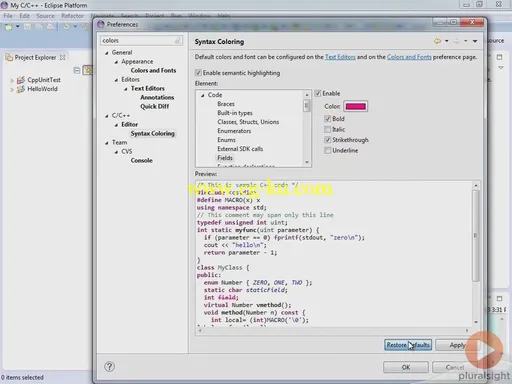The height and width of the screenshot is (384, 512).
Task: Click the Preview horizontal scrollbar
Action: coord(333,330)
